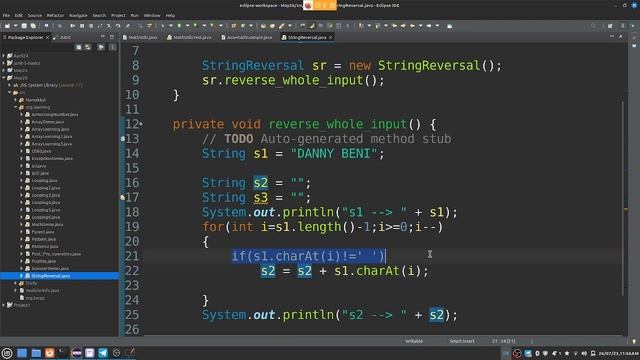Click the Package Explorer filter icon
The width and height of the screenshot is (640, 360).
[x=101, y=47]
